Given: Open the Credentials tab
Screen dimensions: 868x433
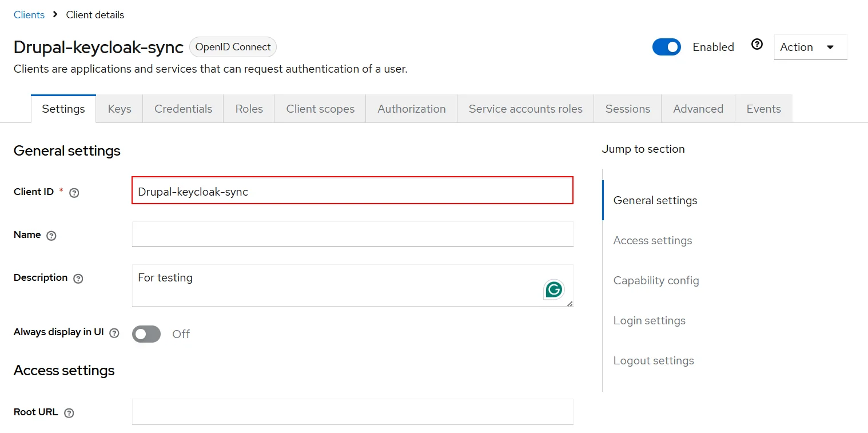Looking at the screenshot, I should coord(182,108).
